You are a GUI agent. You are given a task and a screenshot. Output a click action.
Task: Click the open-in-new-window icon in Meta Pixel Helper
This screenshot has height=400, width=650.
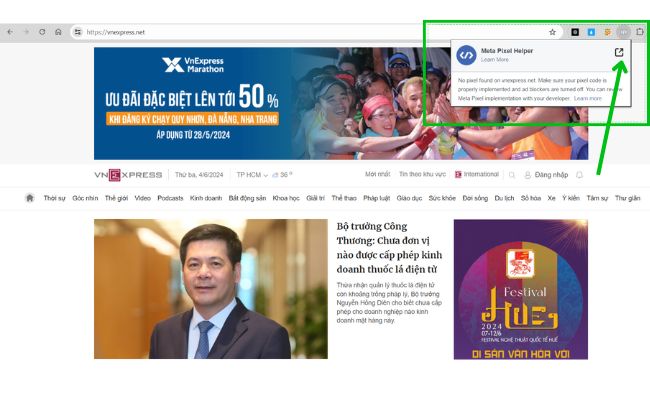(x=619, y=53)
